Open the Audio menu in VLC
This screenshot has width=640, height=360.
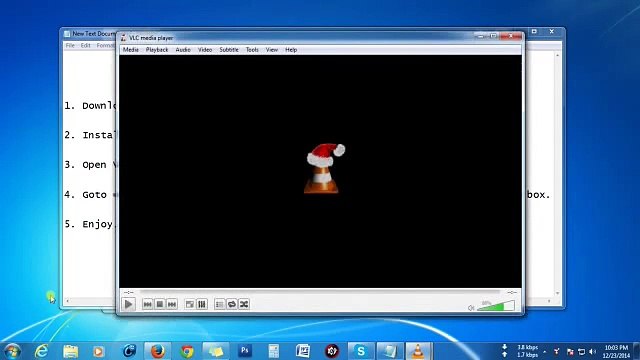click(x=183, y=50)
